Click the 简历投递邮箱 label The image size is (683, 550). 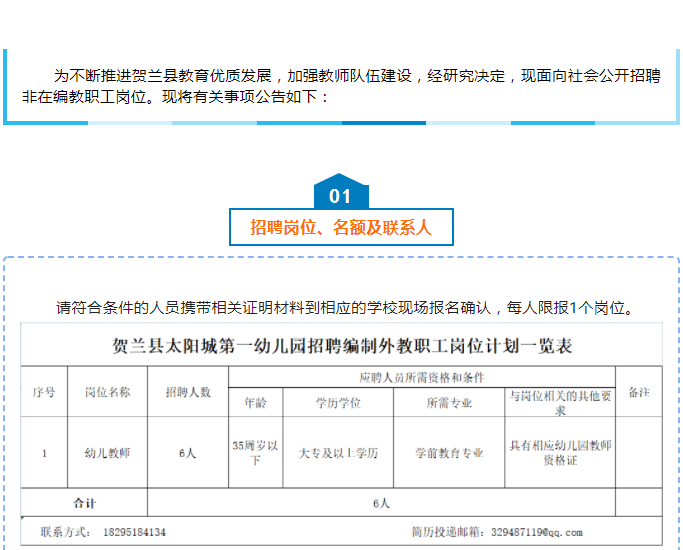pos(450,532)
